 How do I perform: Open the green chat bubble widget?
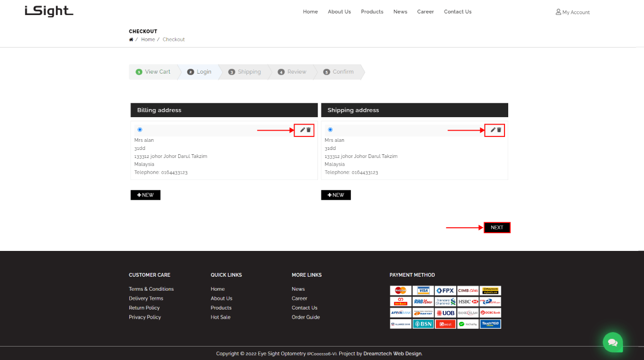(x=612, y=342)
